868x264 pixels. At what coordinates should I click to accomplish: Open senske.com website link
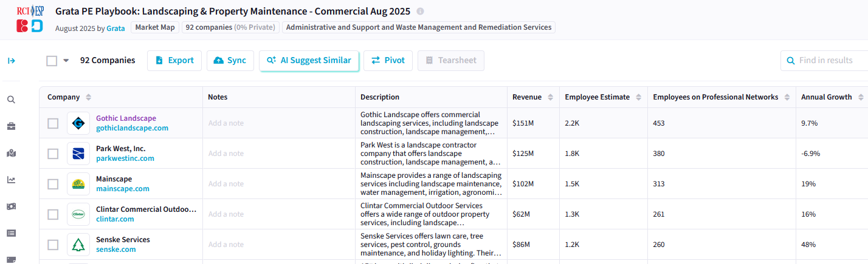point(116,249)
